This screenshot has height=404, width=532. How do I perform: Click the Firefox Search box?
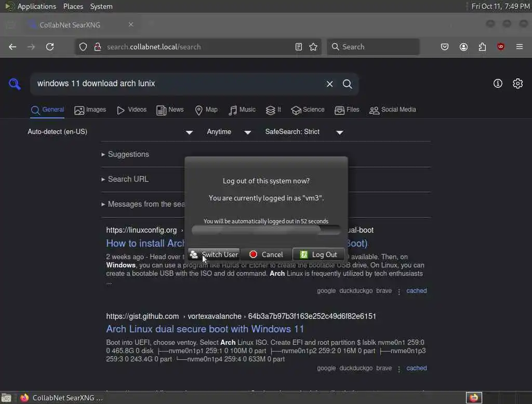373,47
